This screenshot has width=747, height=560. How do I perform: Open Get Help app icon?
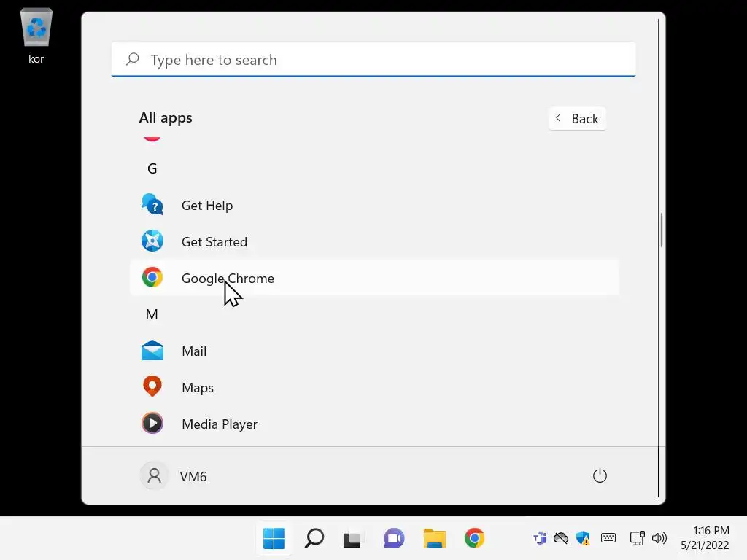152,205
